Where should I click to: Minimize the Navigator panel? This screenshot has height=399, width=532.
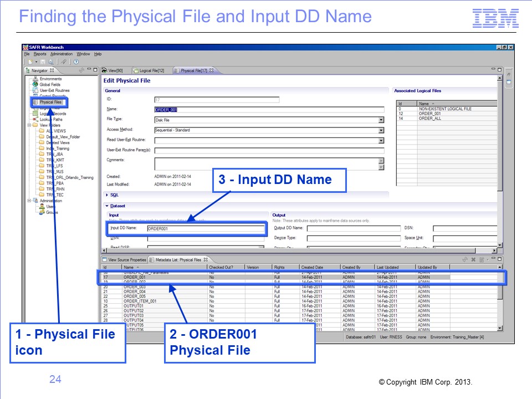[x=89, y=69]
